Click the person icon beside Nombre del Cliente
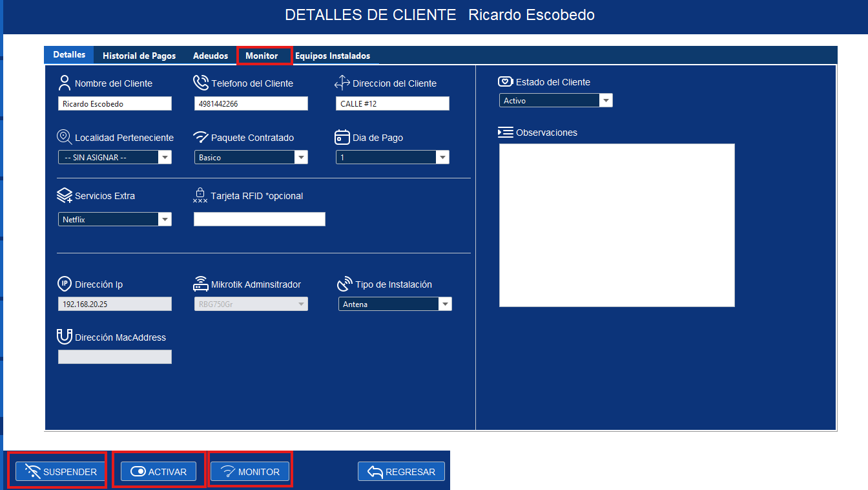868x490 pixels. pyautogui.click(x=64, y=81)
